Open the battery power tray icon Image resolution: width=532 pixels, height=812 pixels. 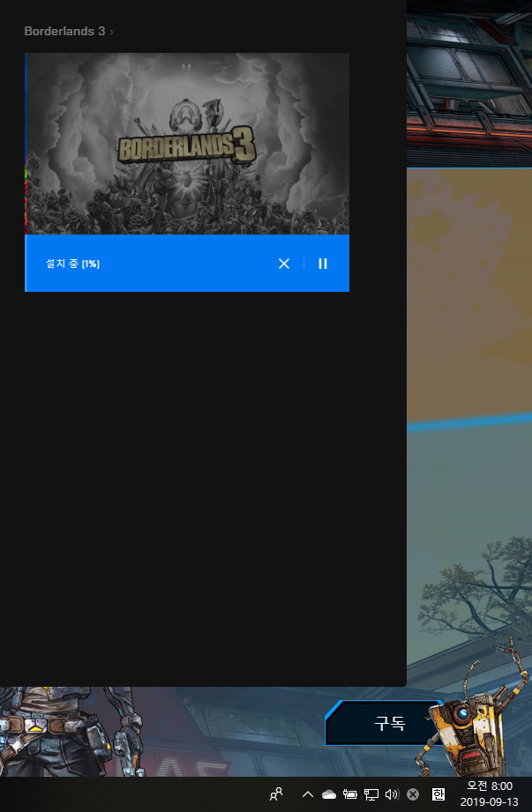tap(350, 793)
